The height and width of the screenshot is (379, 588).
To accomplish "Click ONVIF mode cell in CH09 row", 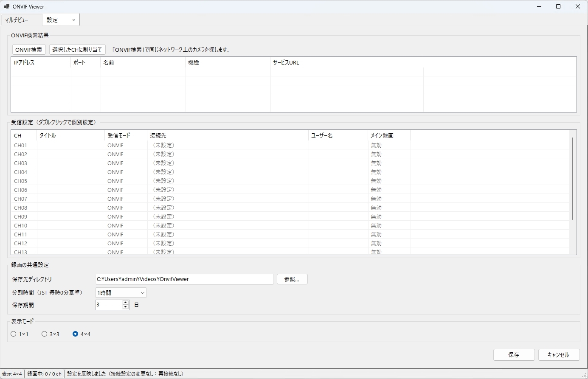I will point(115,216).
